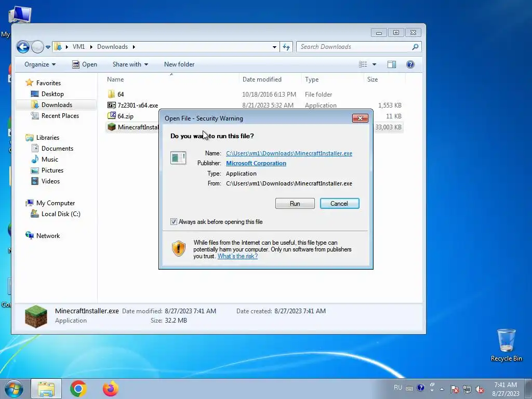532x399 pixels.
Task: Open the Share with menu
Action: [x=130, y=64]
